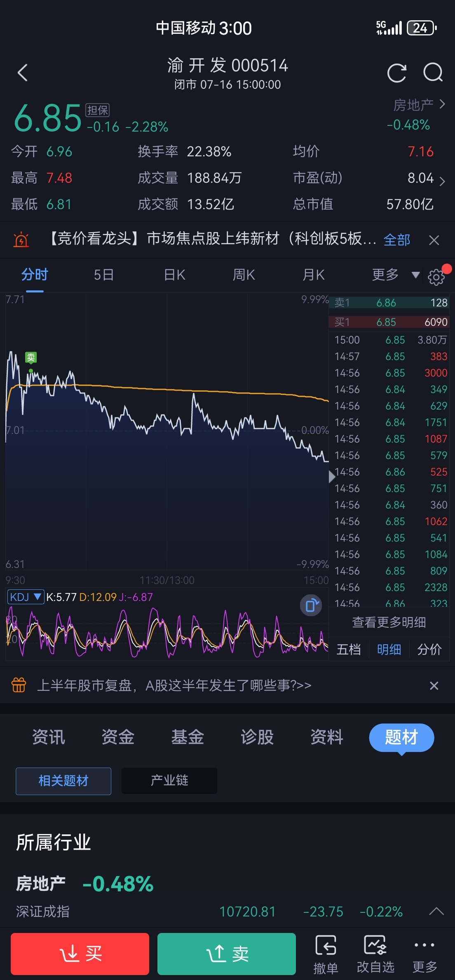Tap the alarm news alert icon
Viewport: 455px width, 980px height.
tap(21, 239)
